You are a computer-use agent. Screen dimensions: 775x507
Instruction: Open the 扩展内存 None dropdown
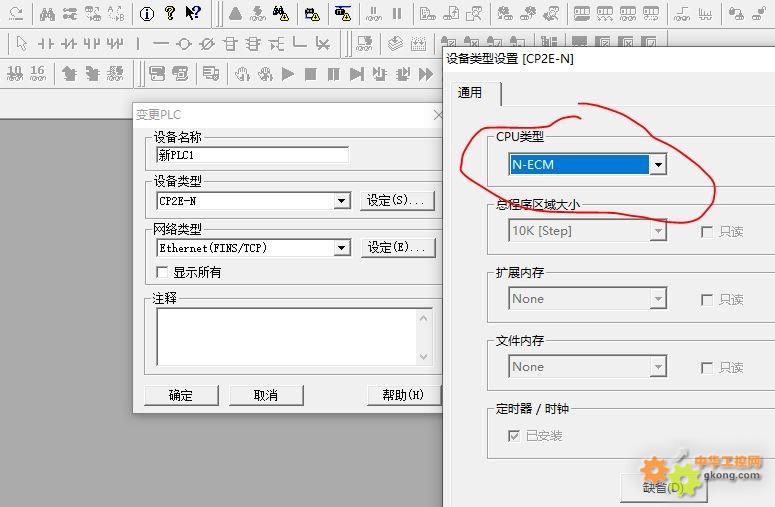tap(657, 298)
